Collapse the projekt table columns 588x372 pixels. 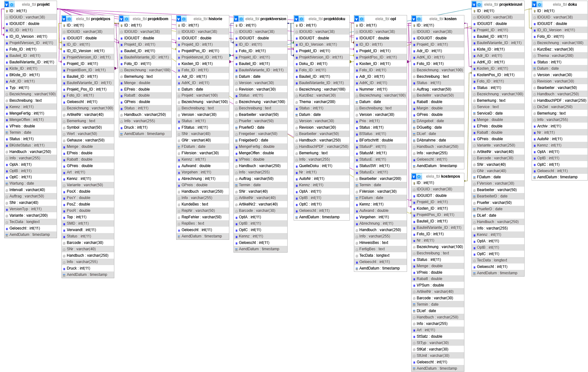tap(7, 4)
